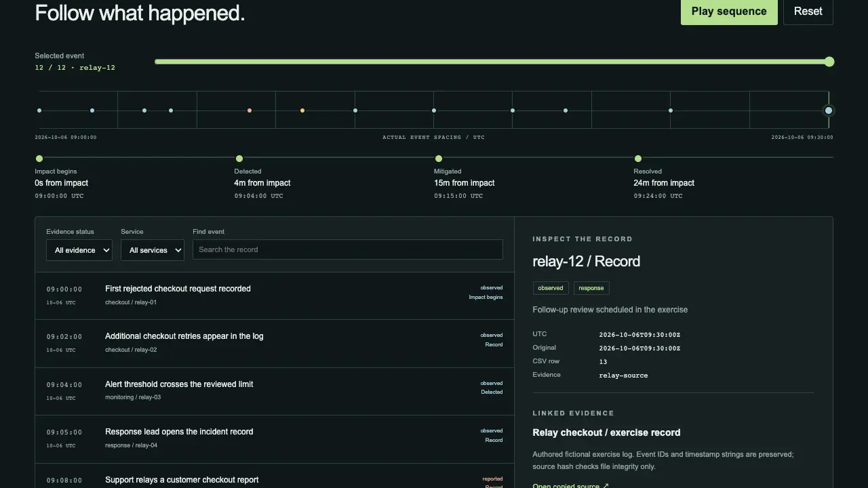The image size is (868, 488).
Task: Click the Play sequence button
Action: tap(729, 12)
